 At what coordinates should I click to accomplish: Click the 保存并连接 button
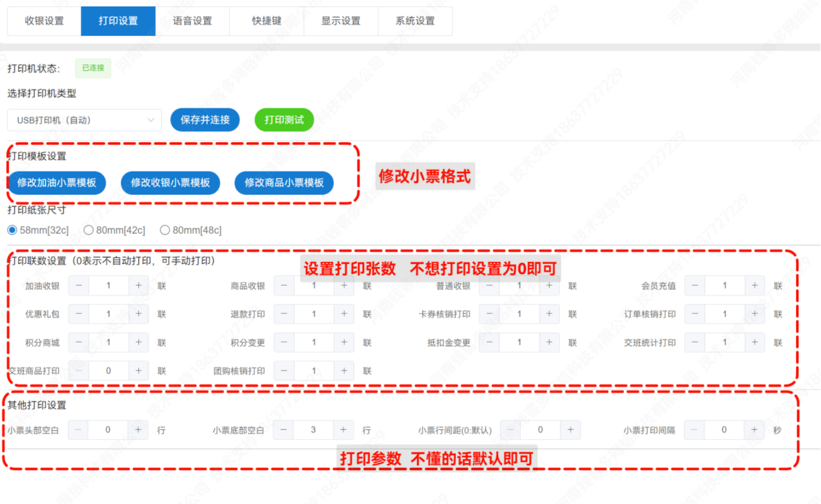(205, 120)
